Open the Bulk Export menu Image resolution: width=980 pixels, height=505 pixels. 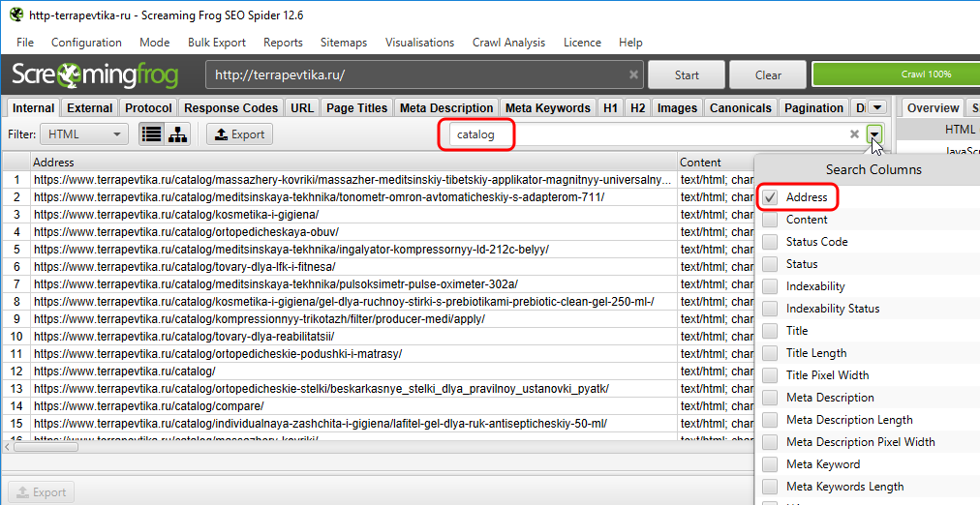click(x=217, y=43)
